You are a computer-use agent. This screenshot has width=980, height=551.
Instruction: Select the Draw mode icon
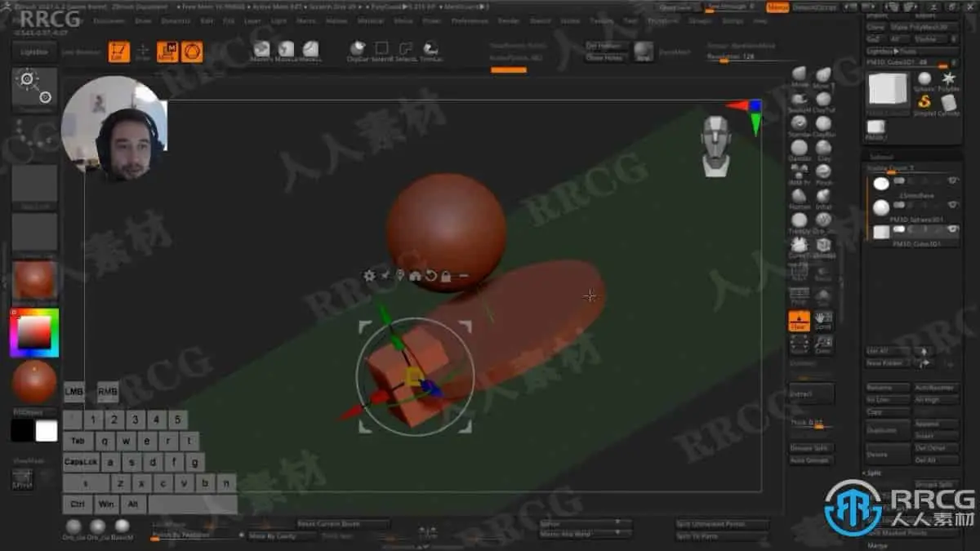click(x=143, y=52)
